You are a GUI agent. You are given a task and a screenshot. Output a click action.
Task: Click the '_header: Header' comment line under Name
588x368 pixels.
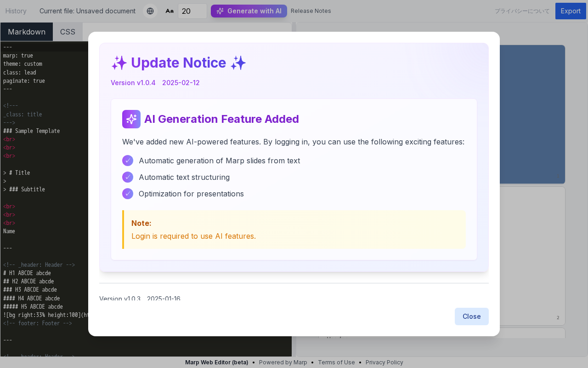pyautogui.click(x=39, y=265)
